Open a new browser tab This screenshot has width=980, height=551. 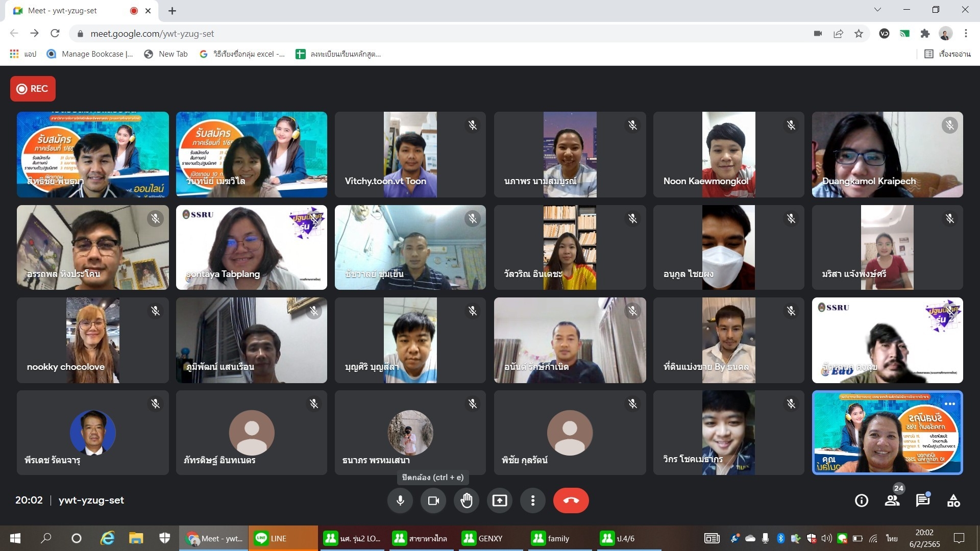click(172, 11)
